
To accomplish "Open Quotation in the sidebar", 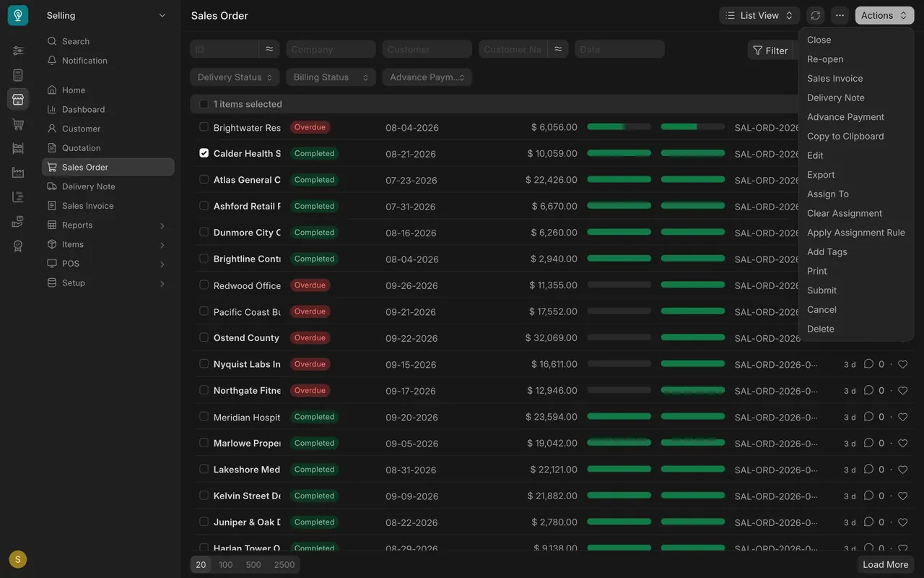I will coord(108,148).
